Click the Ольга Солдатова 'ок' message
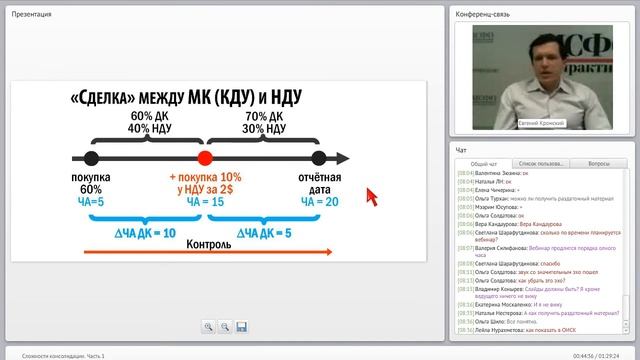 (491, 216)
